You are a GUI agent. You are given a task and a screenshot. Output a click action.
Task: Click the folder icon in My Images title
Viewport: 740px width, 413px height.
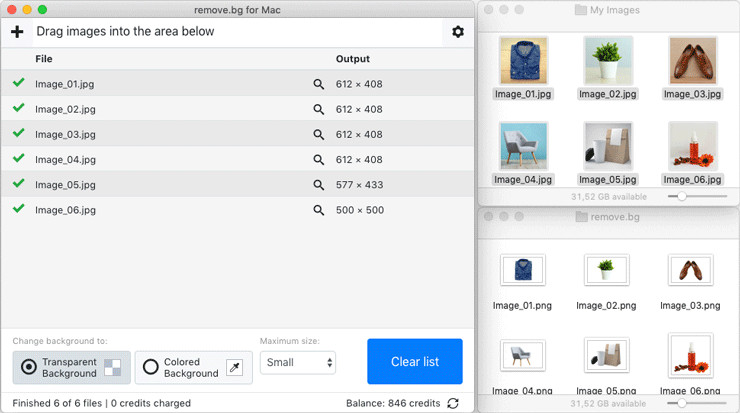[580, 10]
